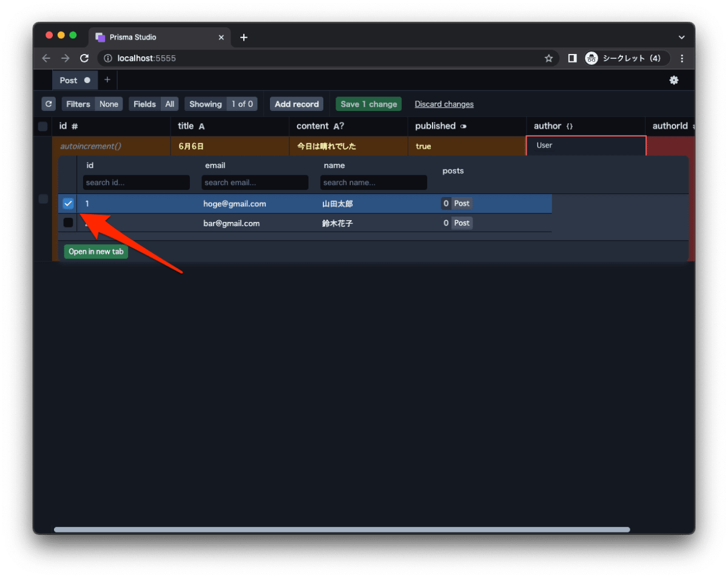Click the id column header
Viewport: 728px width, 578px height.
pyautogui.click(x=111, y=126)
